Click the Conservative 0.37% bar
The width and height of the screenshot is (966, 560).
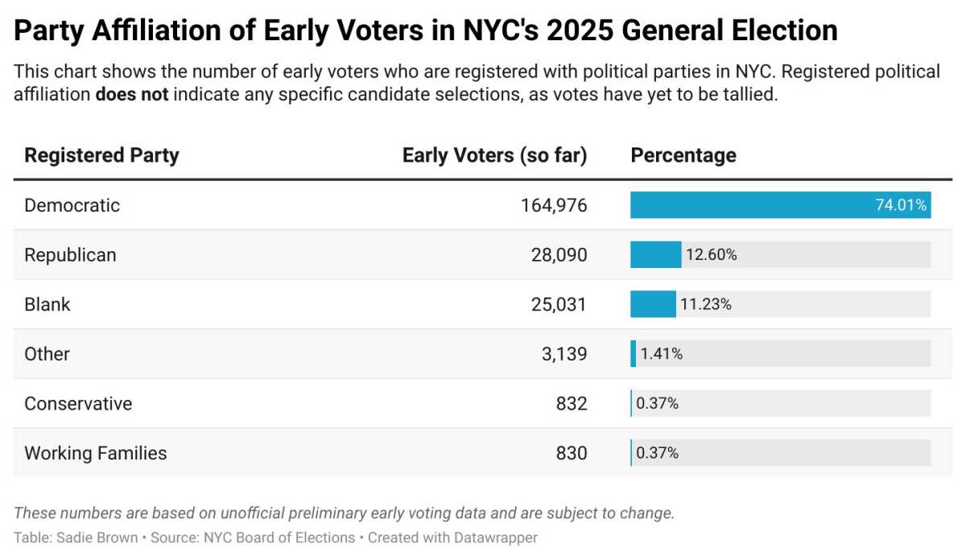tap(632, 404)
